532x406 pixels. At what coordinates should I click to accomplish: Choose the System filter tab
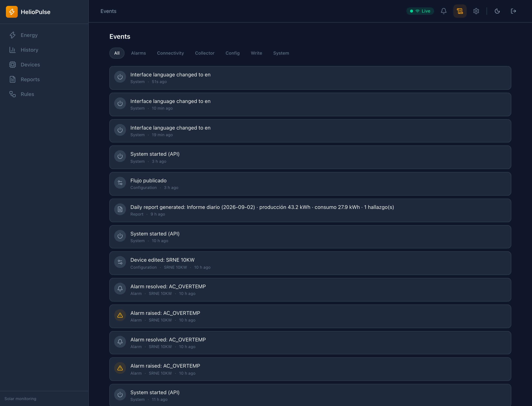(x=281, y=53)
